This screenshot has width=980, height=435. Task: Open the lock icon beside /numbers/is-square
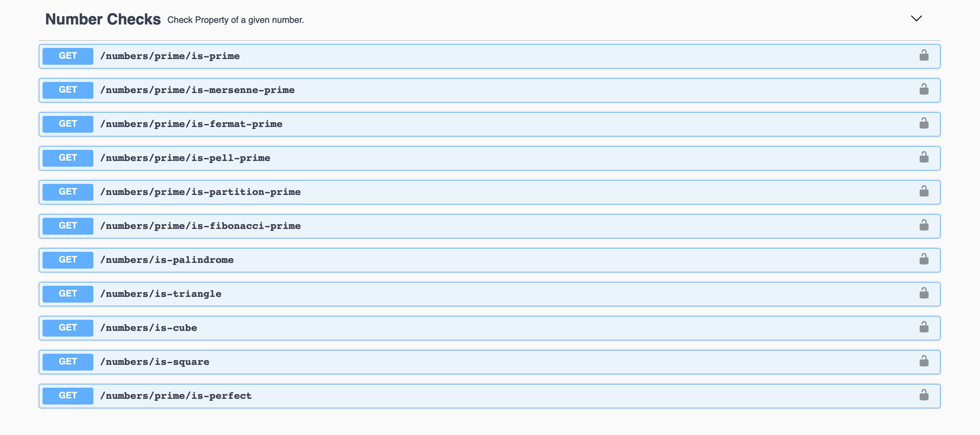click(x=924, y=362)
